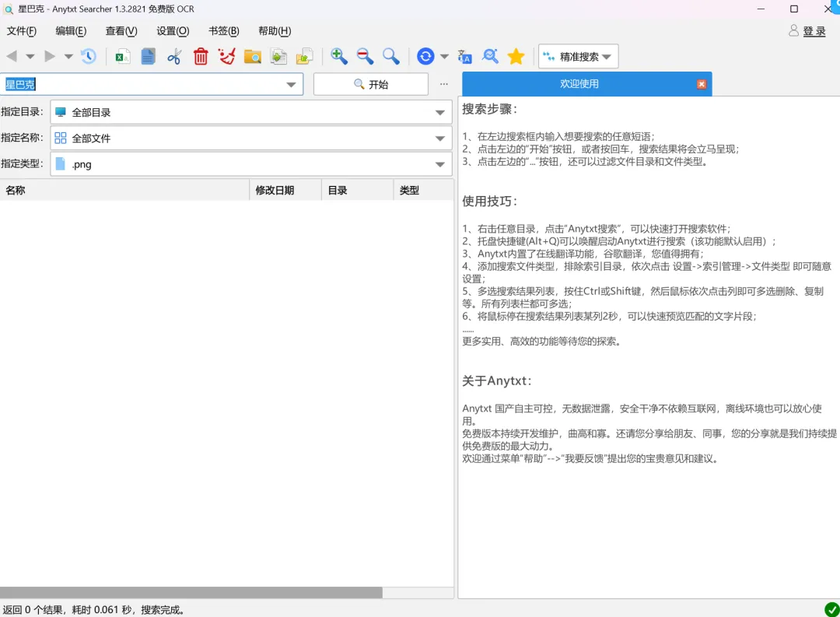Open the 指定类型 .png dropdown
Viewport: 840px width, 617px height.
tap(251, 164)
